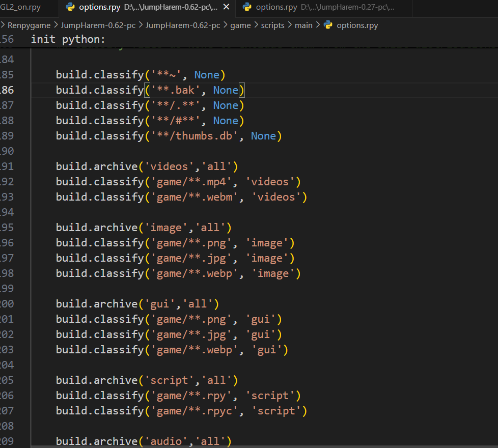Click line number 186 in the gutter
This screenshot has width=498, height=448.
click(7, 90)
